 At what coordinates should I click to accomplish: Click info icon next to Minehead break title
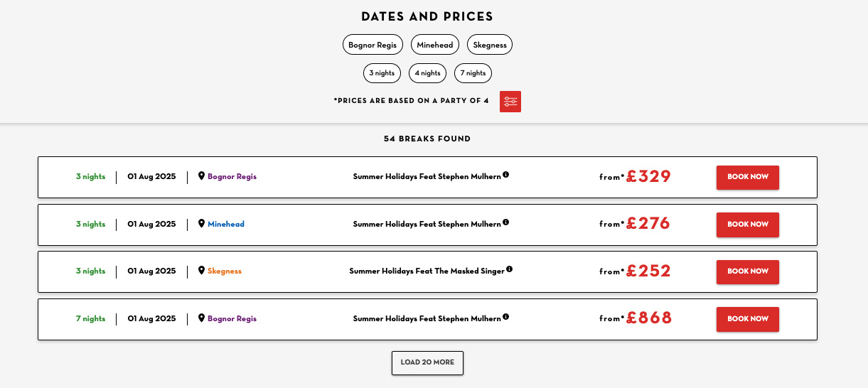(506, 222)
